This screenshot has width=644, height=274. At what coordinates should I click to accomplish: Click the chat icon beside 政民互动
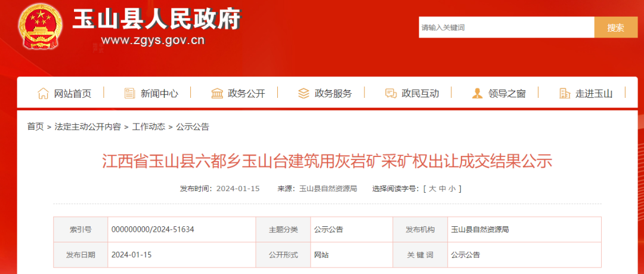click(x=391, y=93)
